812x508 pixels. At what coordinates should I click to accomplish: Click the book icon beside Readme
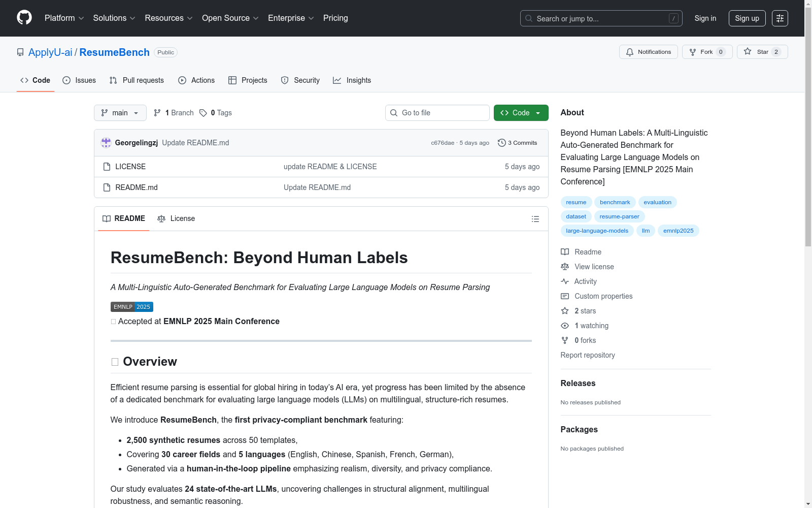point(565,252)
